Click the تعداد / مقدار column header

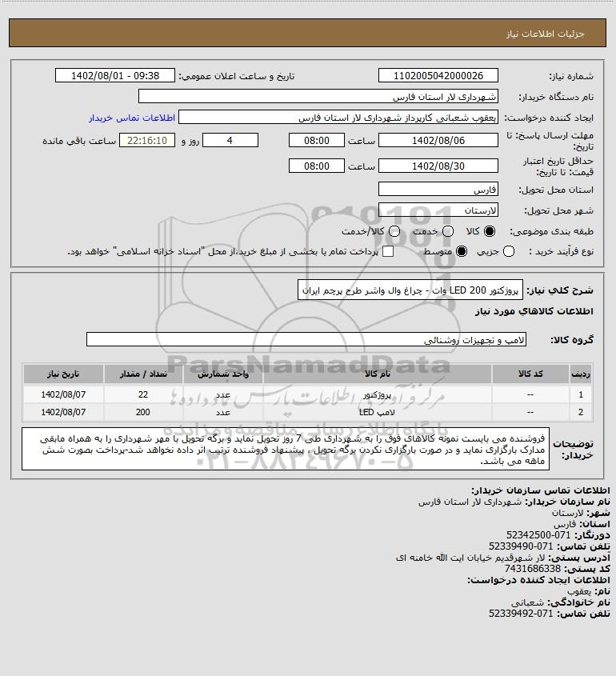click(x=143, y=374)
